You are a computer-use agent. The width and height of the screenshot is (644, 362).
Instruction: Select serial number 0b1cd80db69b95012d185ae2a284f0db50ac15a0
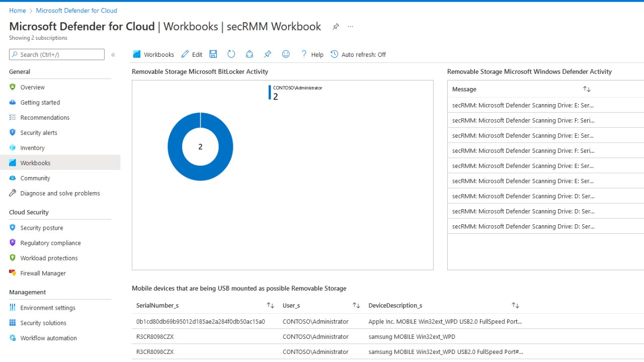(200, 321)
